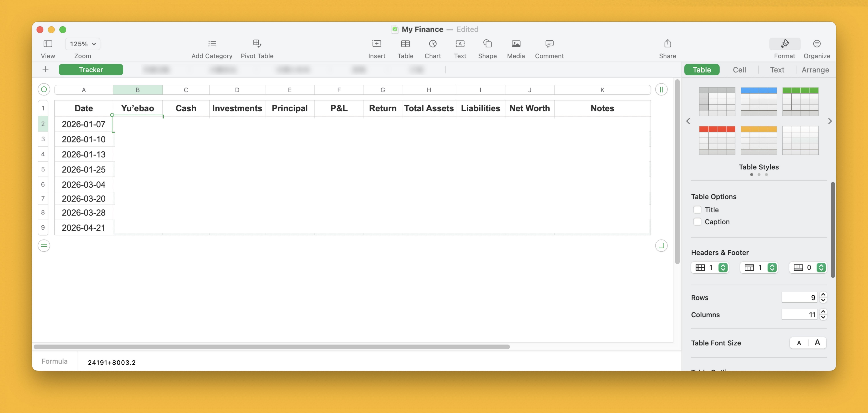
Task: Select the 2026-04-21 date cell
Action: 84,228
